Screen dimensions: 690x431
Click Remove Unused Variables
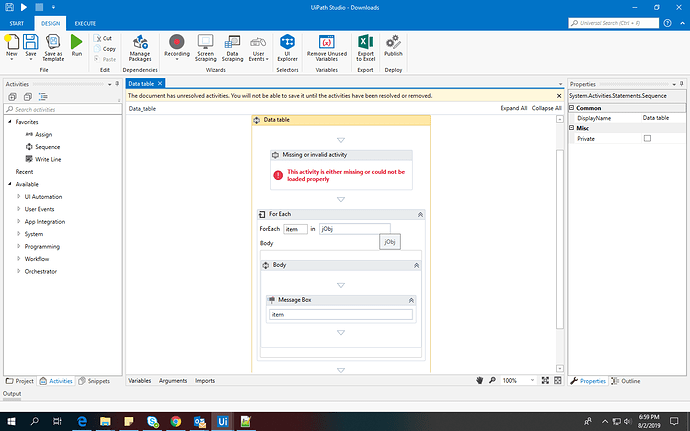(327, 48)
